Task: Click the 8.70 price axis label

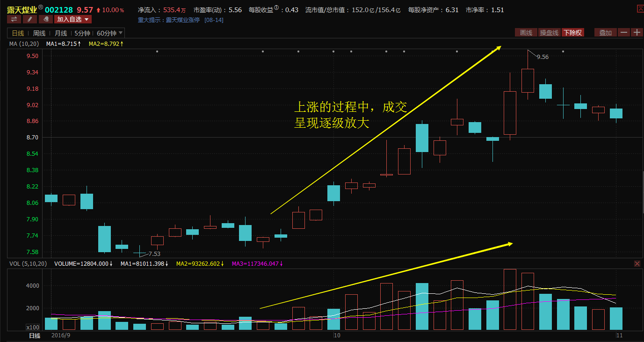Action: [x=32, y=138]
